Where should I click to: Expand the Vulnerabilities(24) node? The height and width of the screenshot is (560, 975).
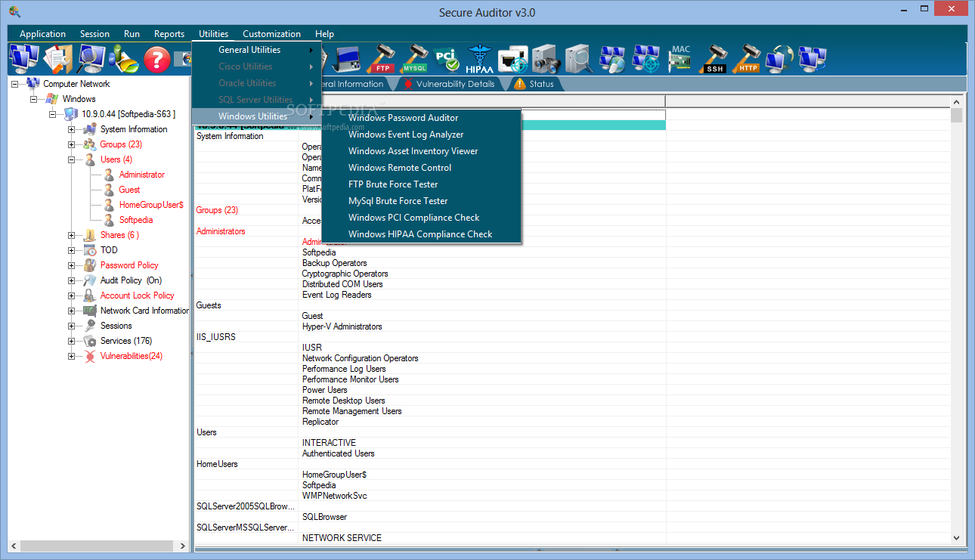pos(72,356)
